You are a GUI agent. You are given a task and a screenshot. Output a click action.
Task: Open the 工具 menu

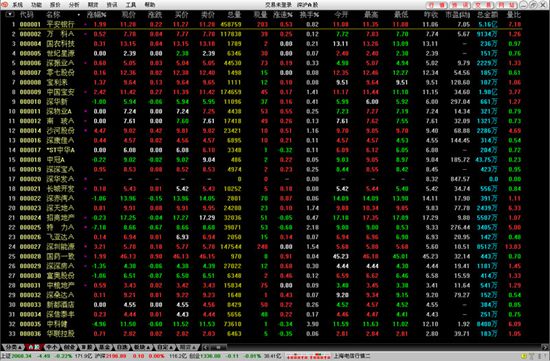click(131, 5)
